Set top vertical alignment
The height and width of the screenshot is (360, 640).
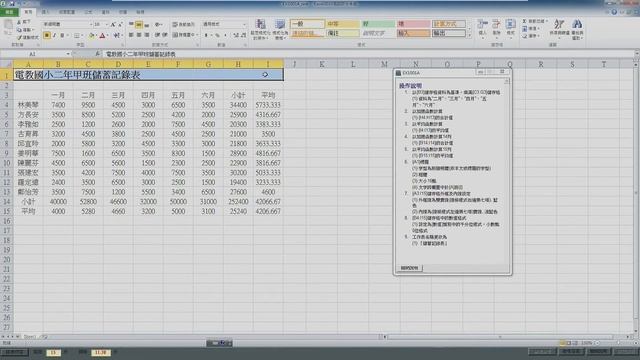pyautogui.click(x=131, y=24)
